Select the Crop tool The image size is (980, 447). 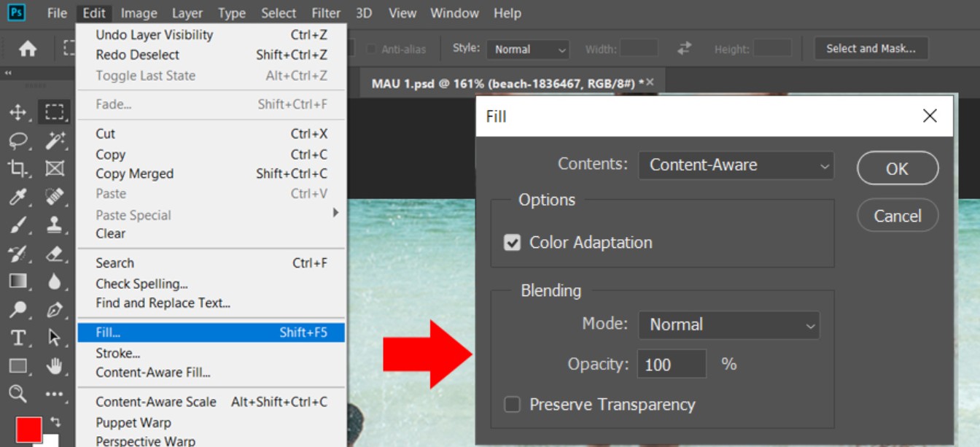17,169
